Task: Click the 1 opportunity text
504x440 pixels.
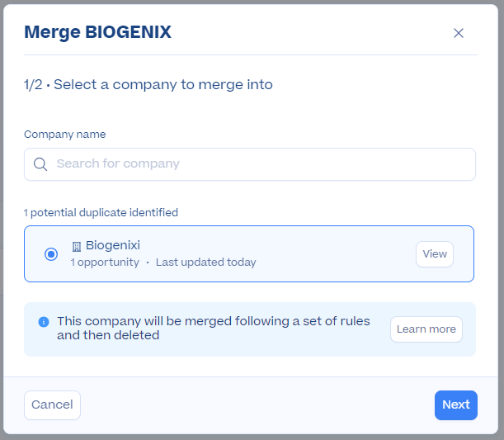Action: 105,263
